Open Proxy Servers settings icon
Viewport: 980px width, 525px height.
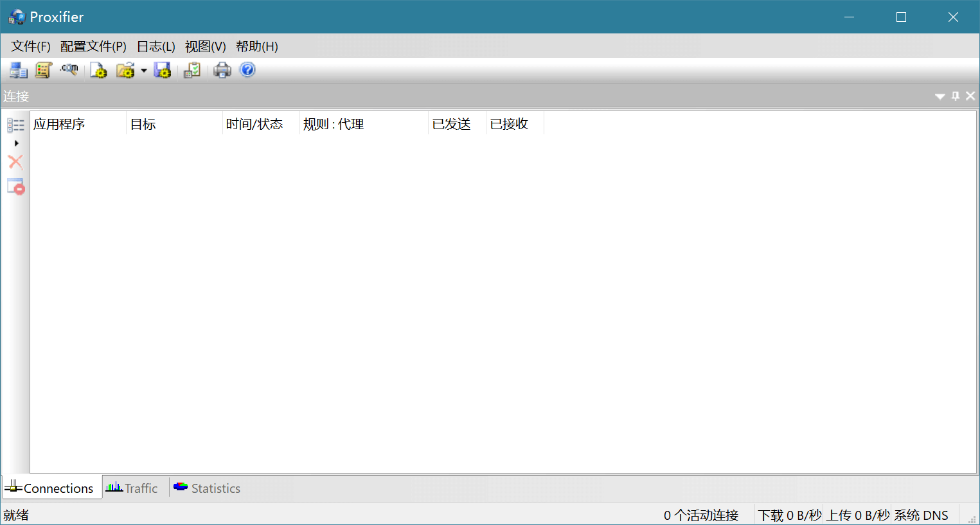18,70
